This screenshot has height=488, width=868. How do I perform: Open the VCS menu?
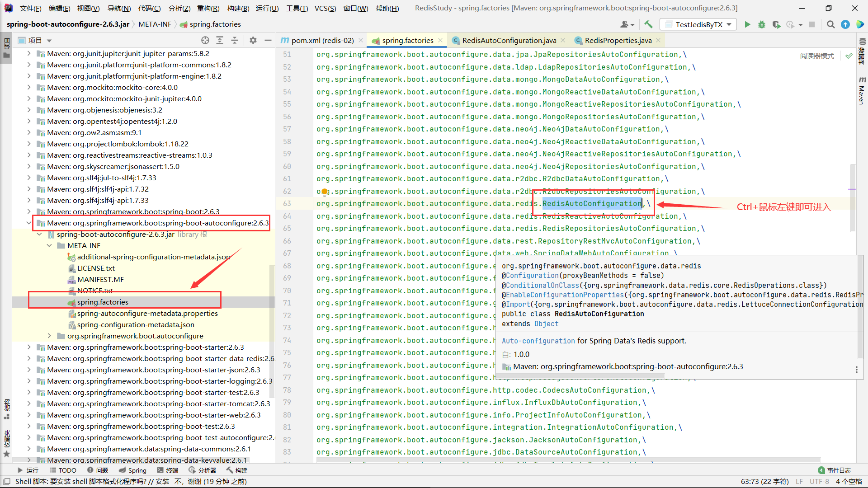coord(325,8)
